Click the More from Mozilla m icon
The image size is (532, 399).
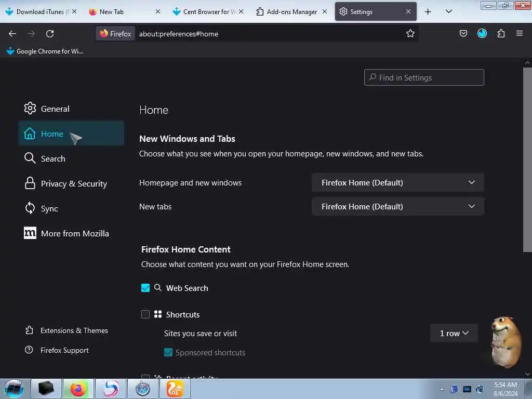30,233
